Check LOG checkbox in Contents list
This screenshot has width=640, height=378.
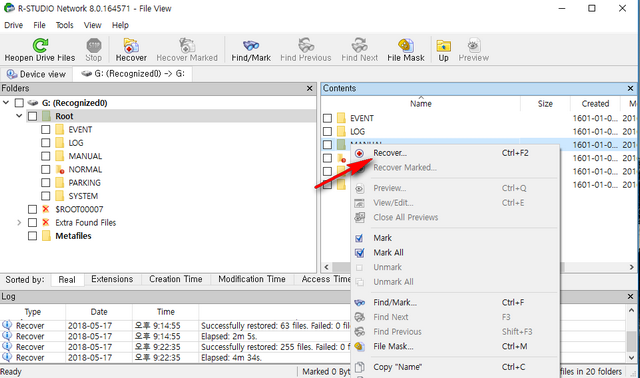[x=327, y=131]
